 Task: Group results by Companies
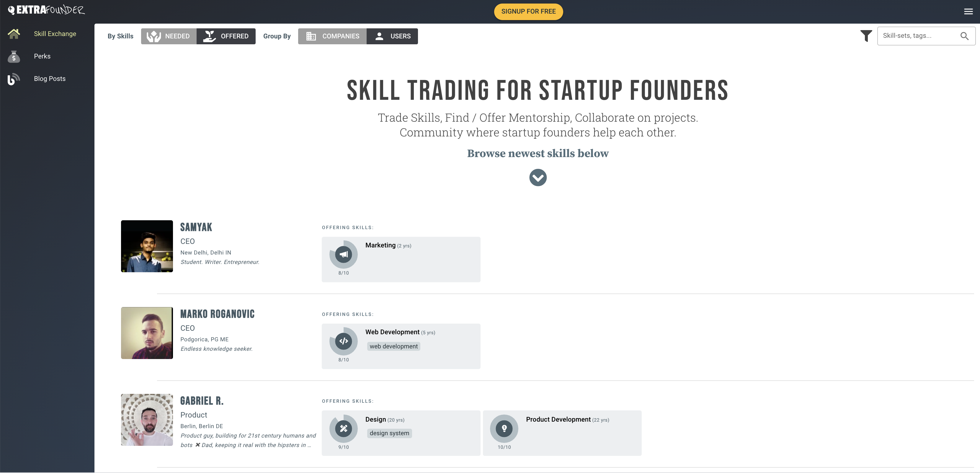(332, 36)
